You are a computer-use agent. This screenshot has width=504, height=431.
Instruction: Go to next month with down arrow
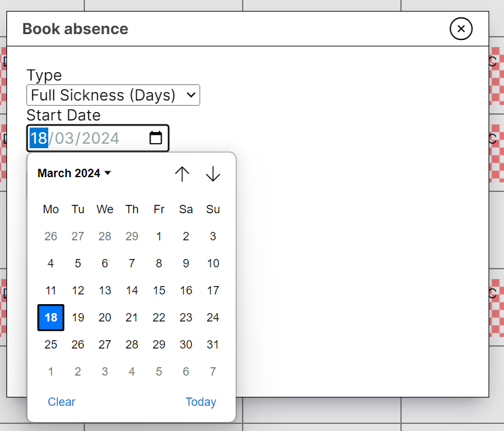pyautogui.click(x=213, y=174)
